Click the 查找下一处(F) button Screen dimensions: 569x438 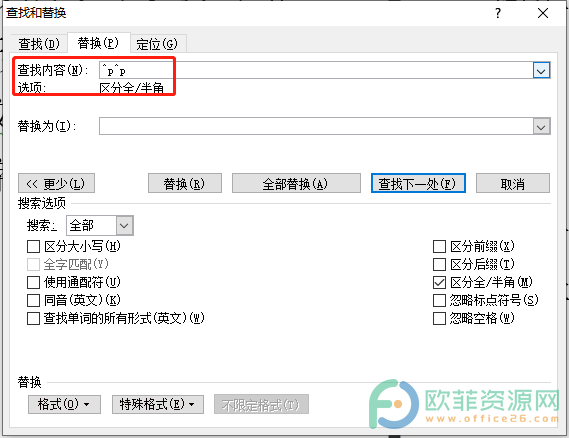(418, 183)
